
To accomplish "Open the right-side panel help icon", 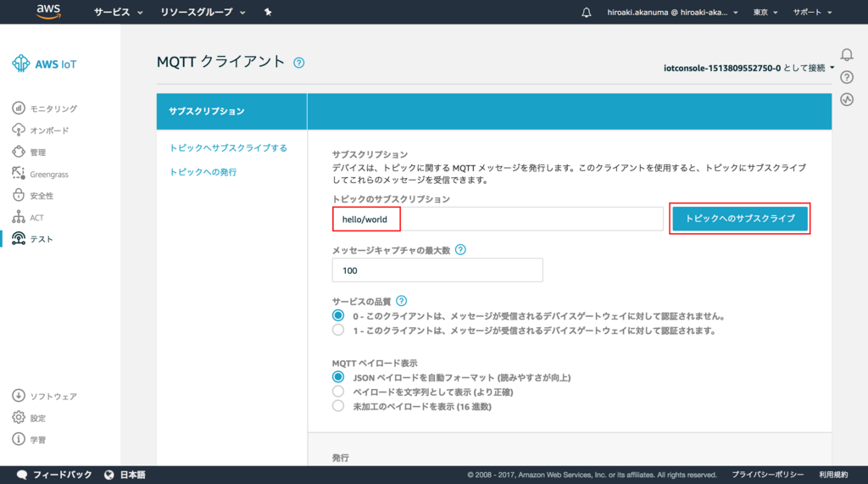I will coord(847,77).
